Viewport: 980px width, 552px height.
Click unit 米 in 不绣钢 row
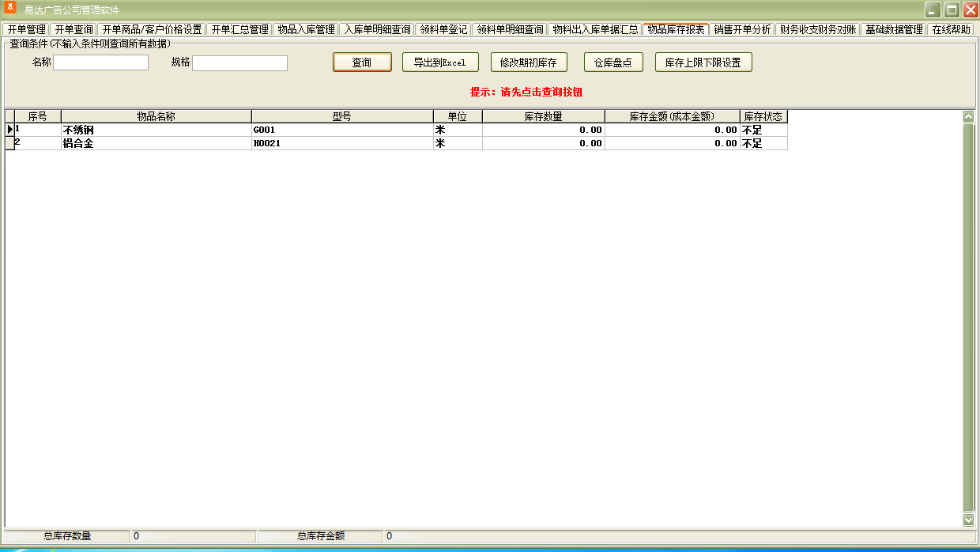click(x=458, y=130)
